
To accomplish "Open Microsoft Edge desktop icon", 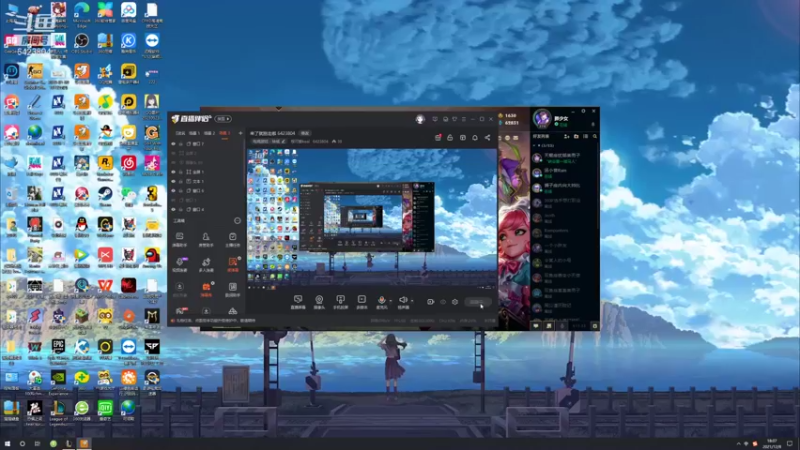I will [x=82, y=14].
